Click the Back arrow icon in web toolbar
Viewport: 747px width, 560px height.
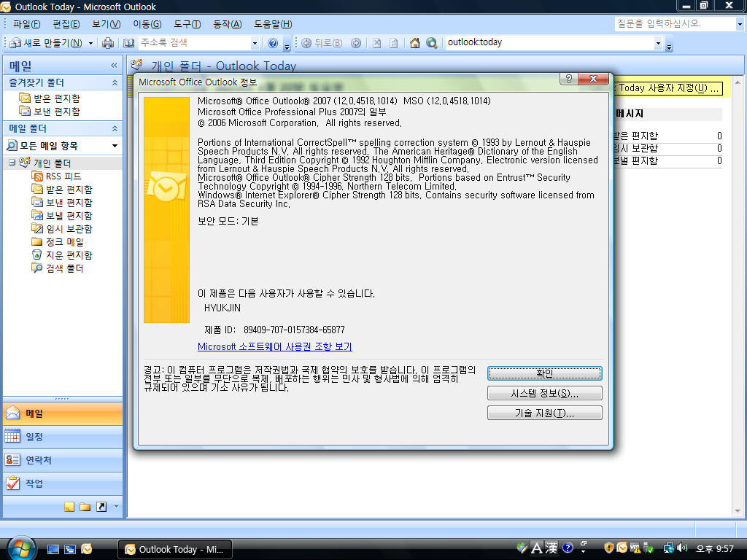(x=306, y=43)
